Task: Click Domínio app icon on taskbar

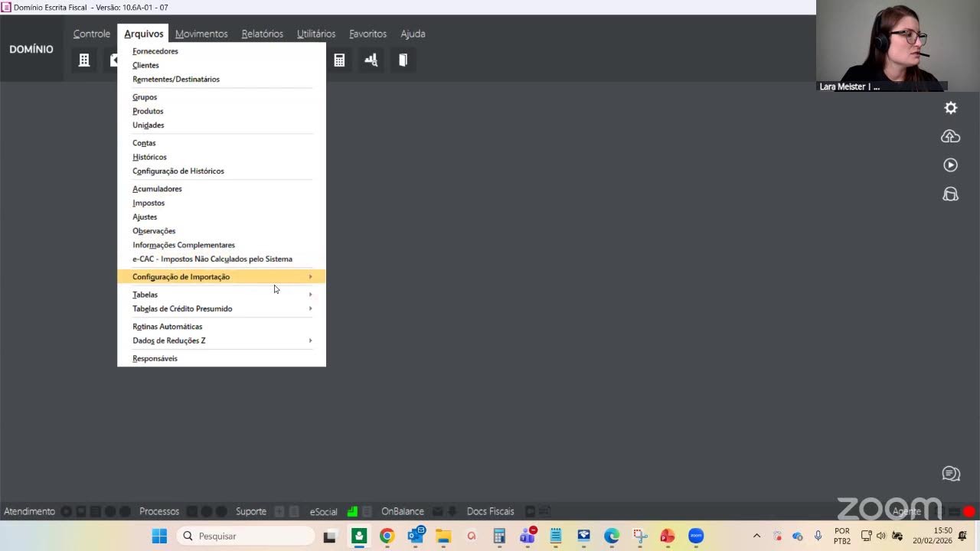Action: [358, 536]
